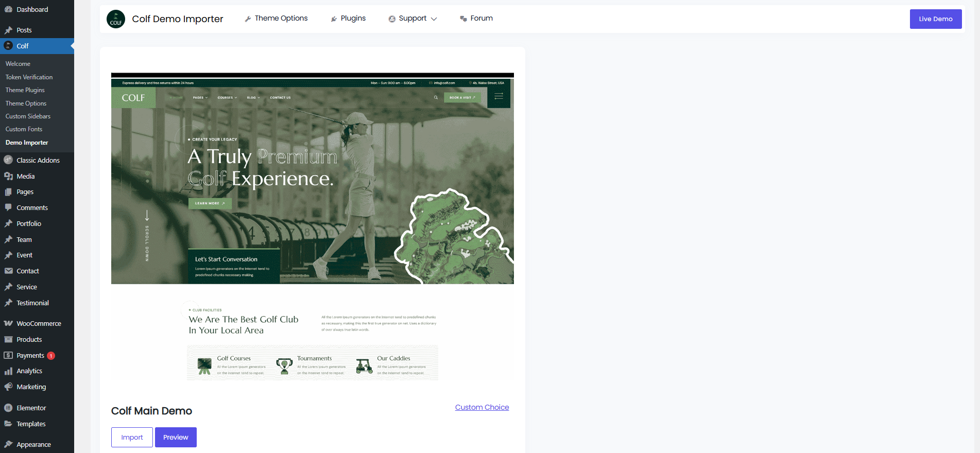Image resolution: width=980 pixels, height=453 pixels.
Task: Click the Appearance brush icon
Action: pos(8,444)
